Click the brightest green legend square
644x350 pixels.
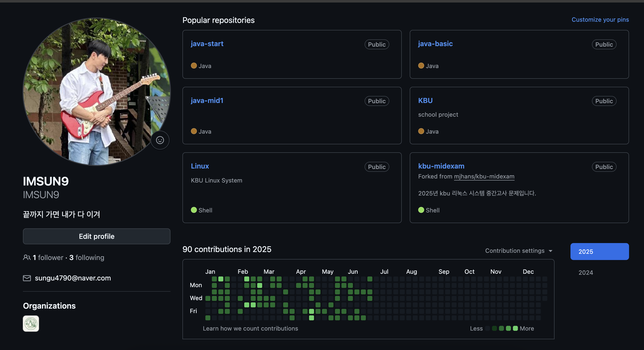pos(515,328)
